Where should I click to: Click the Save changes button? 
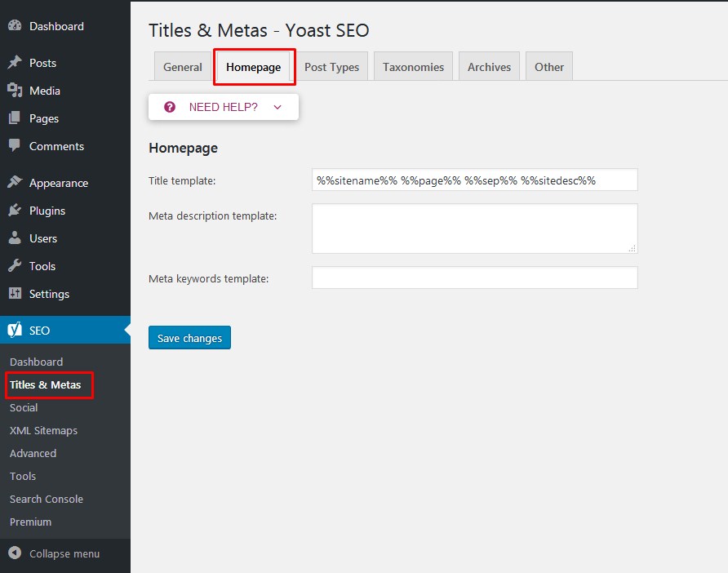pos(189,338)
